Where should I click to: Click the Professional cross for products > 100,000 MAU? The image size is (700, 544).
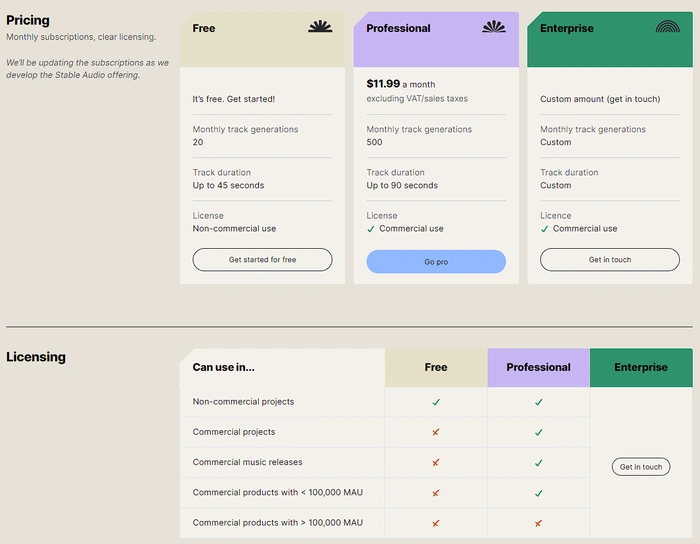pyautogui.click(x=538, y=523)
